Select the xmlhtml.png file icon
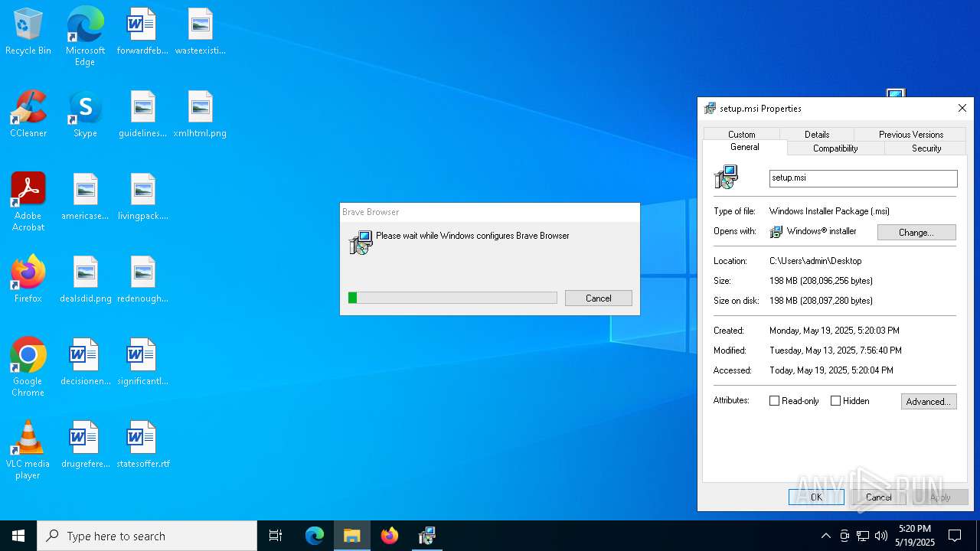The width and height of the screenshot is (980, 551). [x=201, y=114]
